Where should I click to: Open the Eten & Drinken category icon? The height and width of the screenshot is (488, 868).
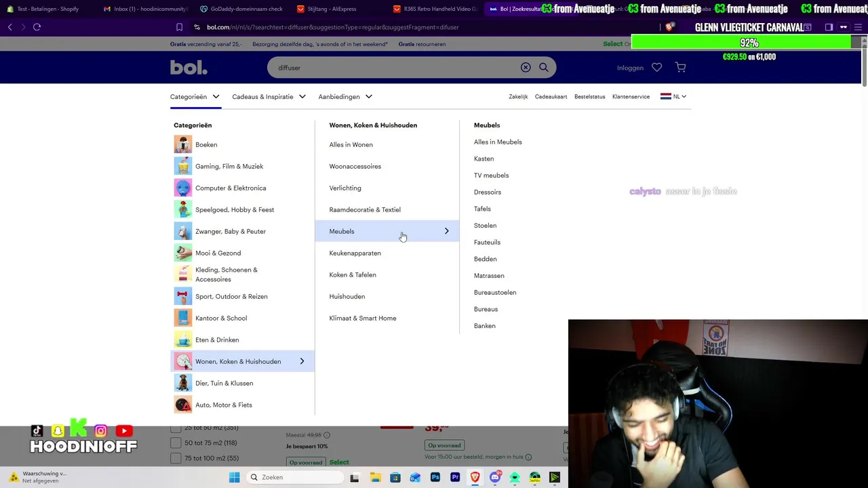coord(183,340)
